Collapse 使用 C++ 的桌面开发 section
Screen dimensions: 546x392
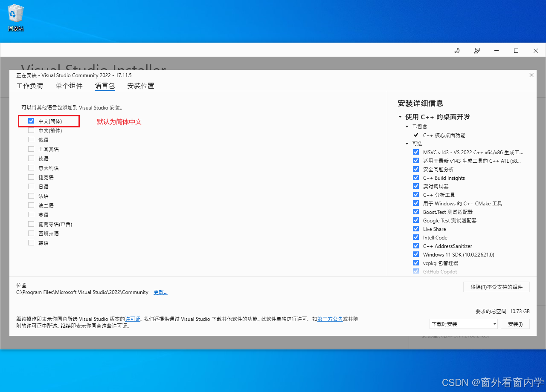point(400,117)
